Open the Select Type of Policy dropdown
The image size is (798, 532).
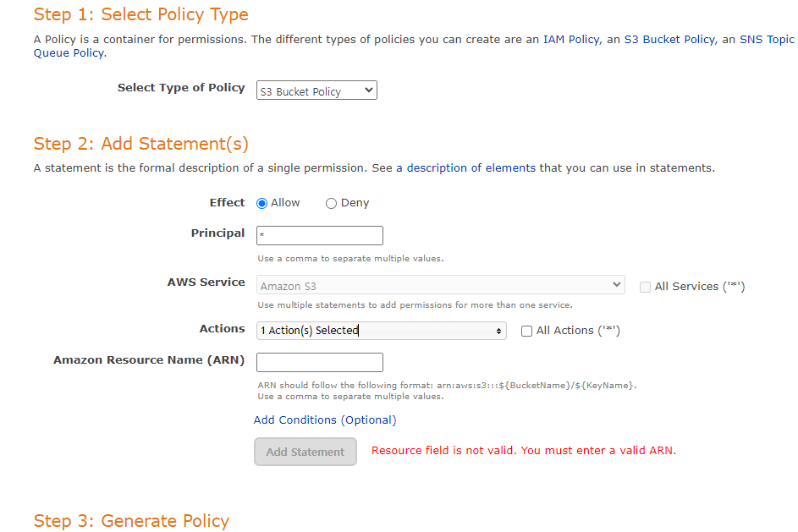coord(316,90)
